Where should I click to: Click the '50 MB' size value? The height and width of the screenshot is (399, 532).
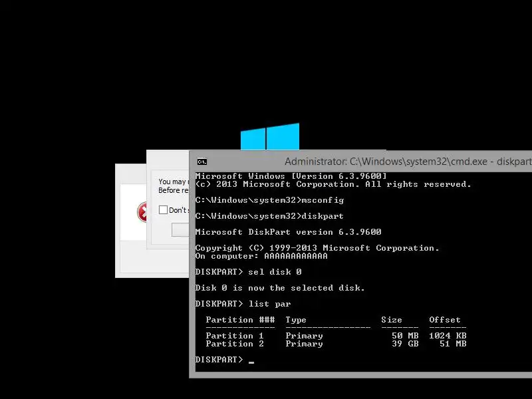pyautogui.click(x=405, y=336)
